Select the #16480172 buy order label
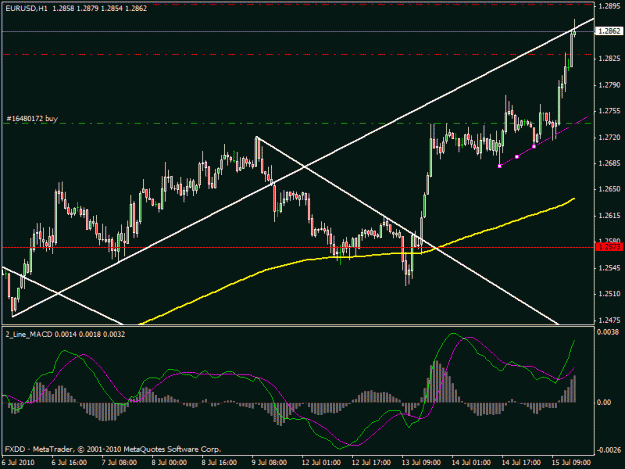 coord(32,118)
